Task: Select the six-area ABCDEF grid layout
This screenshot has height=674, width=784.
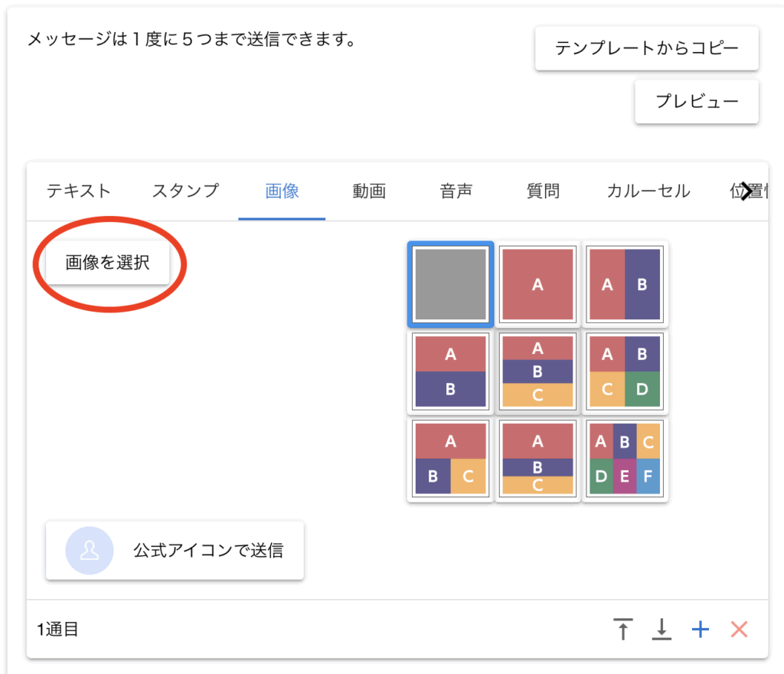Action: [625, 459]
